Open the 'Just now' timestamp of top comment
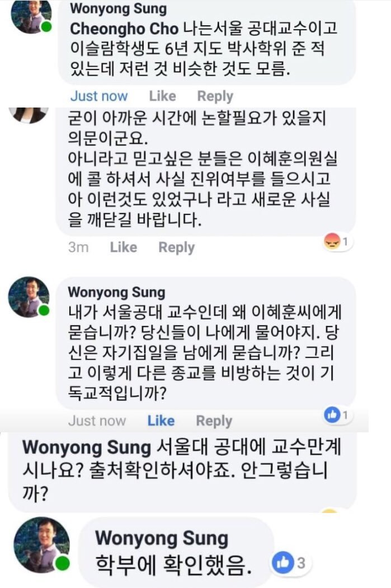 click(x=99, y=96)
